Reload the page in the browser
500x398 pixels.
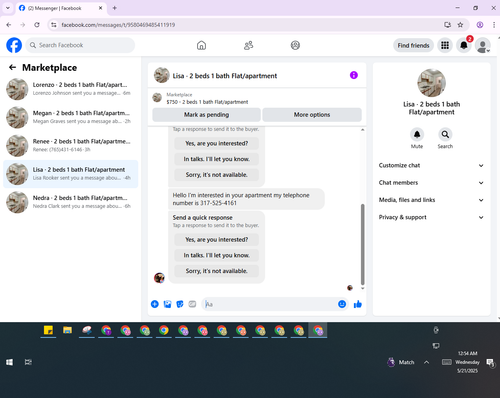click(37, 25)
